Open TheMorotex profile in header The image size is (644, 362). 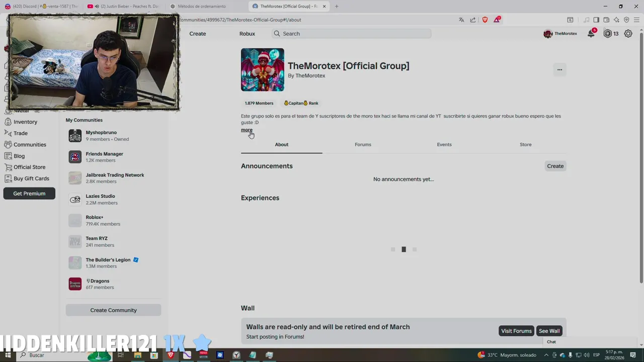pos(560,34)
